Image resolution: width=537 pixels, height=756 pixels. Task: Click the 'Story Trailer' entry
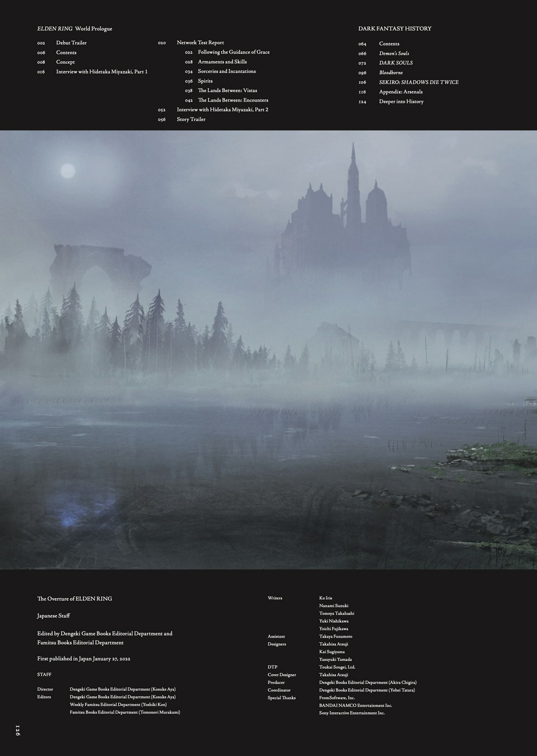[x=191, y=119]
